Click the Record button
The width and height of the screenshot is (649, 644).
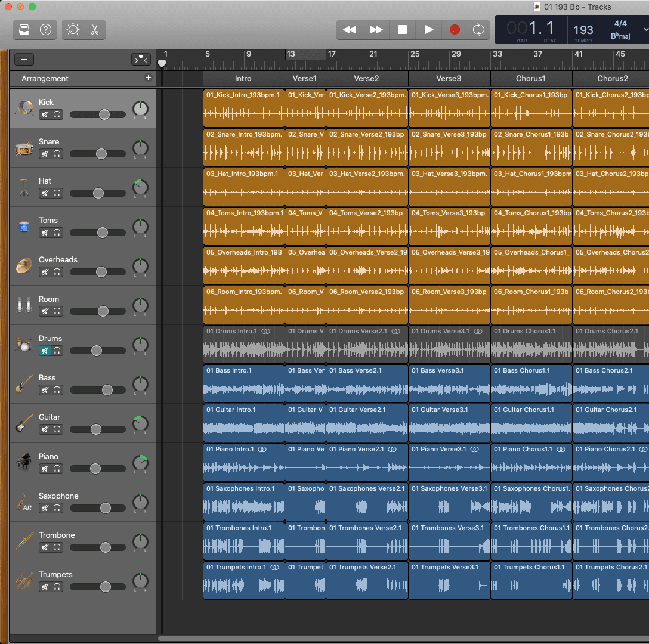455,30
